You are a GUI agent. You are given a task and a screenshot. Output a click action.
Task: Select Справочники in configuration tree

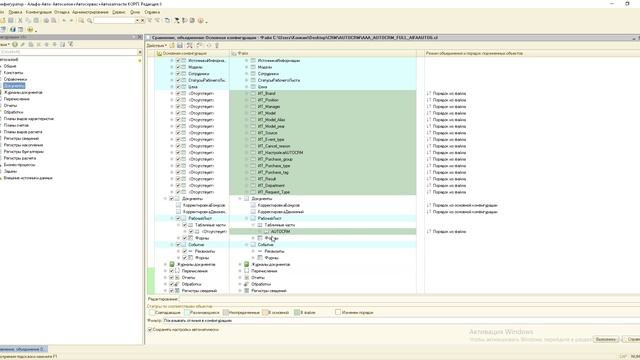16,79
